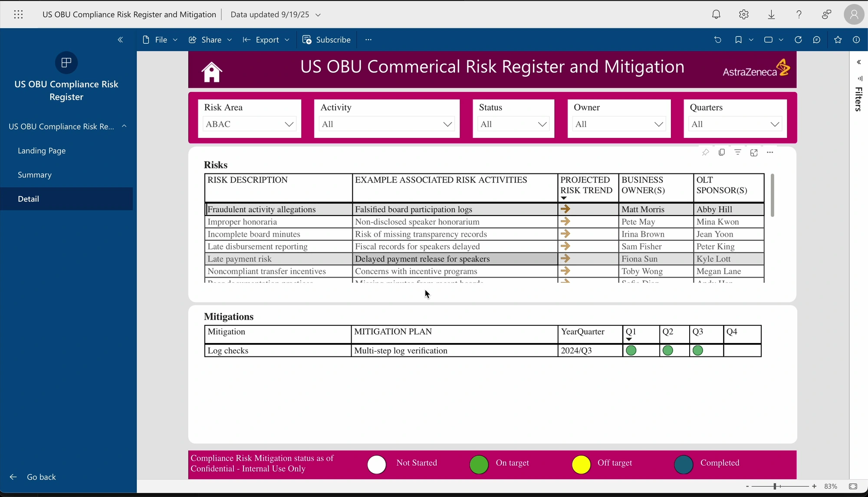This screenshot has height=497, width=868.
Task: Open the File menu
Action: pyautogui.click(x=160, y=39)
